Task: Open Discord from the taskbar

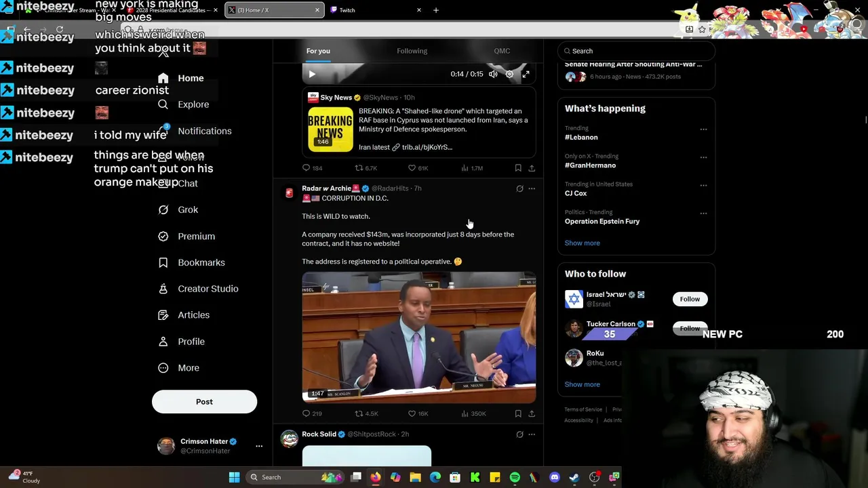Action: [555, 477]
